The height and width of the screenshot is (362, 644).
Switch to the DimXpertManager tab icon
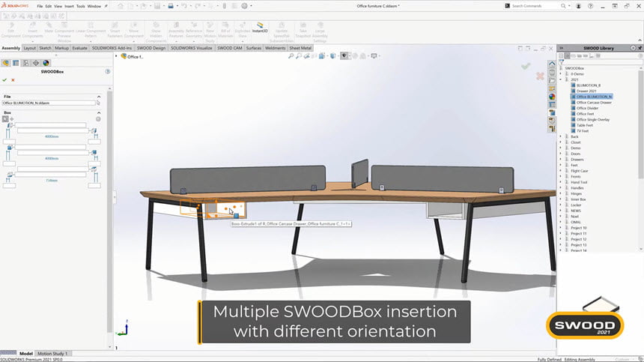click(x=36, y=63)
